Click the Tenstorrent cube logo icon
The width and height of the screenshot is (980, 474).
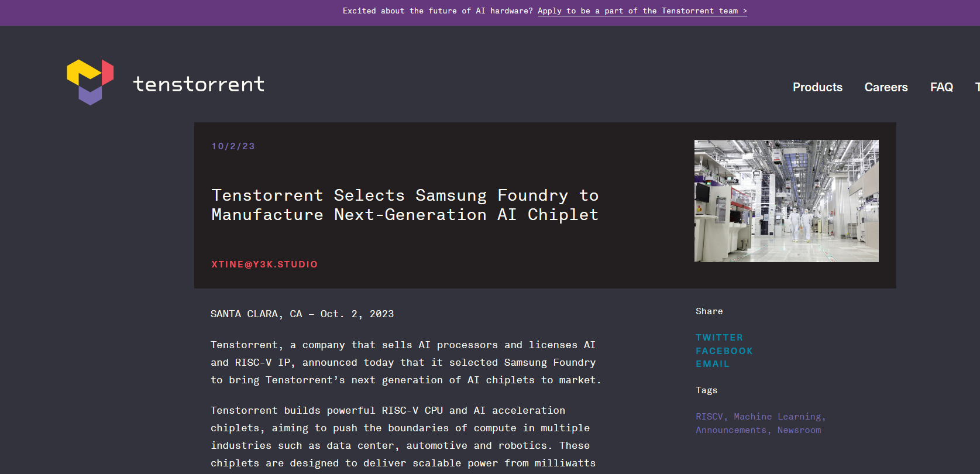pyautogui.click(x=90, y=82)
